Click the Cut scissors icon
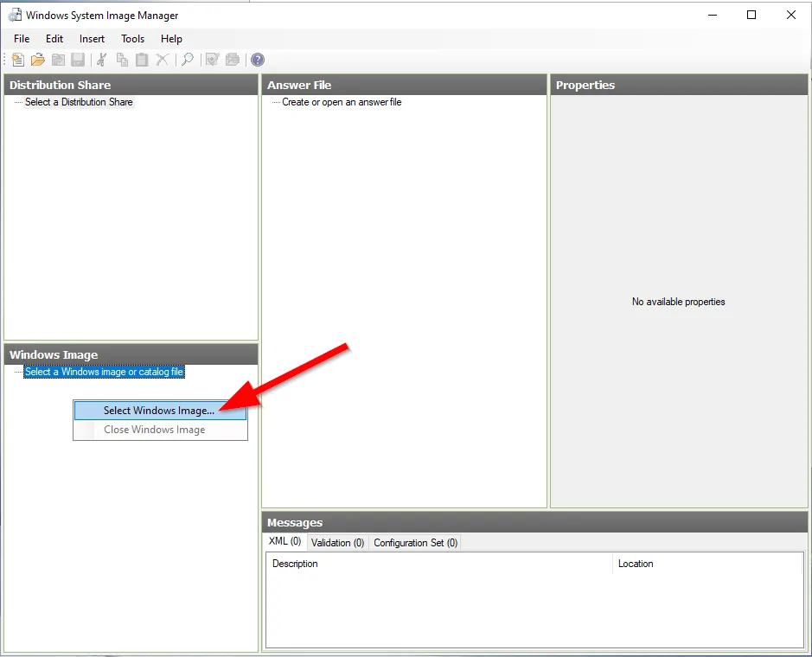Viewport: 812px width, 657px height. click(x=101, y=60)
